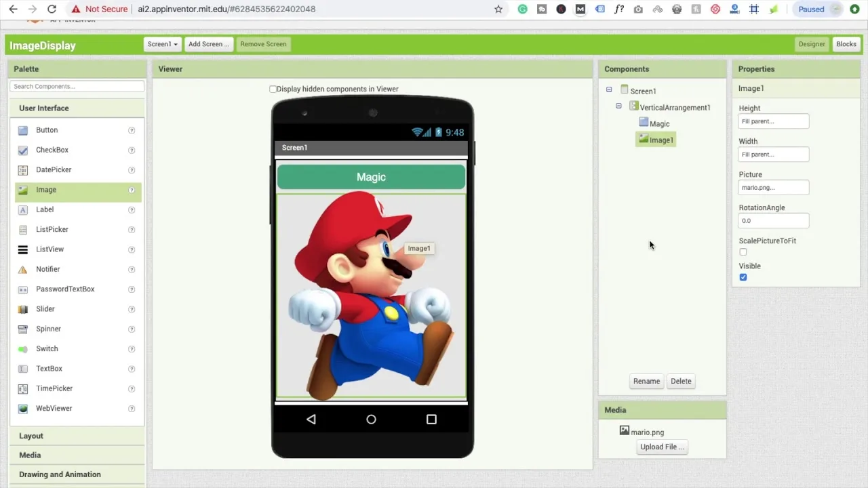The height and width of the screenshot is (488, 868).
Task: Select Magic in the Components tree
Action: (x=659, y=123)
